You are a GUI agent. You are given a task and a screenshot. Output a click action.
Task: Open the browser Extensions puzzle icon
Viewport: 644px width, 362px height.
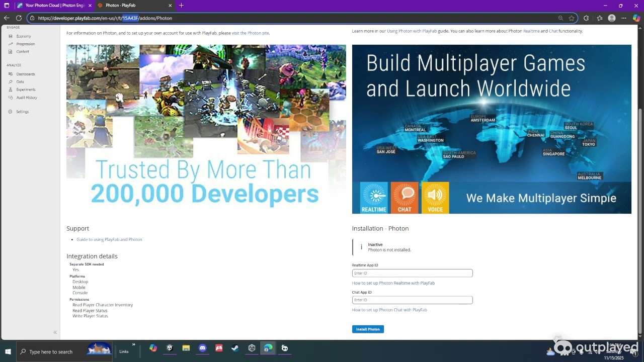pyautogui.click(x=586, y=18)
